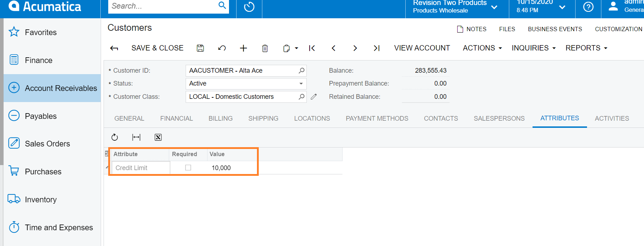Image resolution: width=644 pixels, height=246 pixels.
Task: Delete the customer with trash icon
Action: tap(265, 48)
